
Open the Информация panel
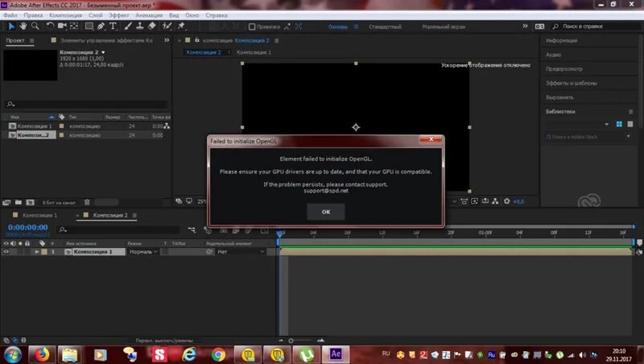click(561, 41)
